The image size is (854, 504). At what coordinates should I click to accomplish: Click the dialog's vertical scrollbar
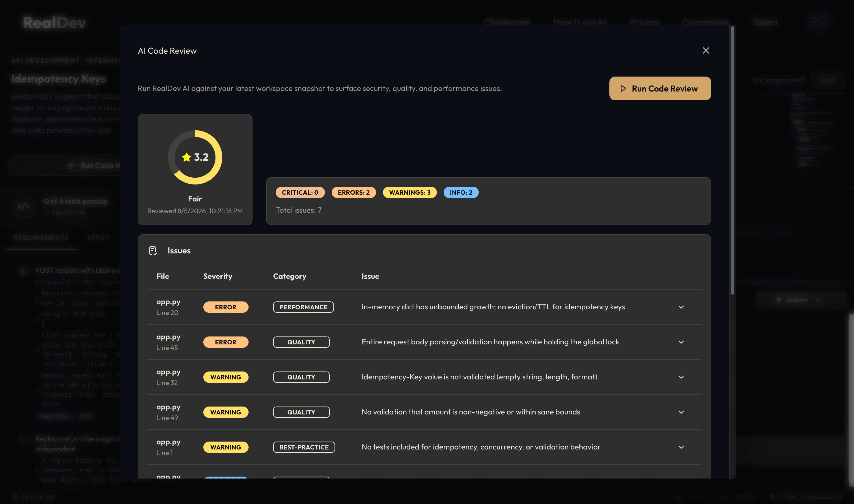732,160
